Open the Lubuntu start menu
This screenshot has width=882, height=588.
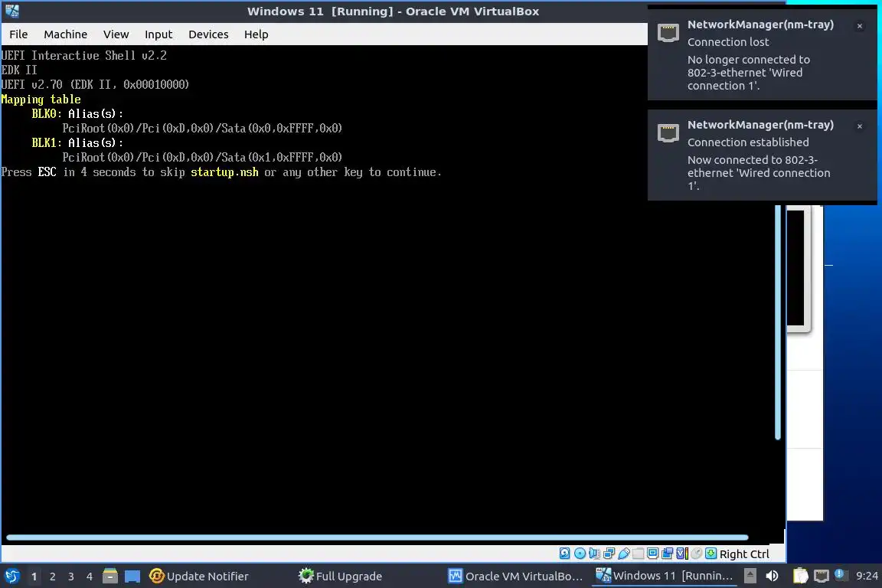point(11,576)
